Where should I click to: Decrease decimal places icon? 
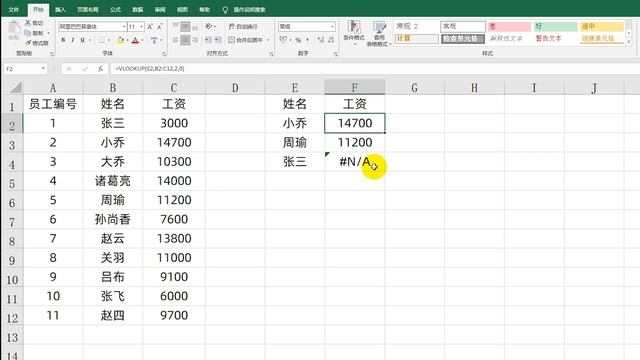point(331,40)
